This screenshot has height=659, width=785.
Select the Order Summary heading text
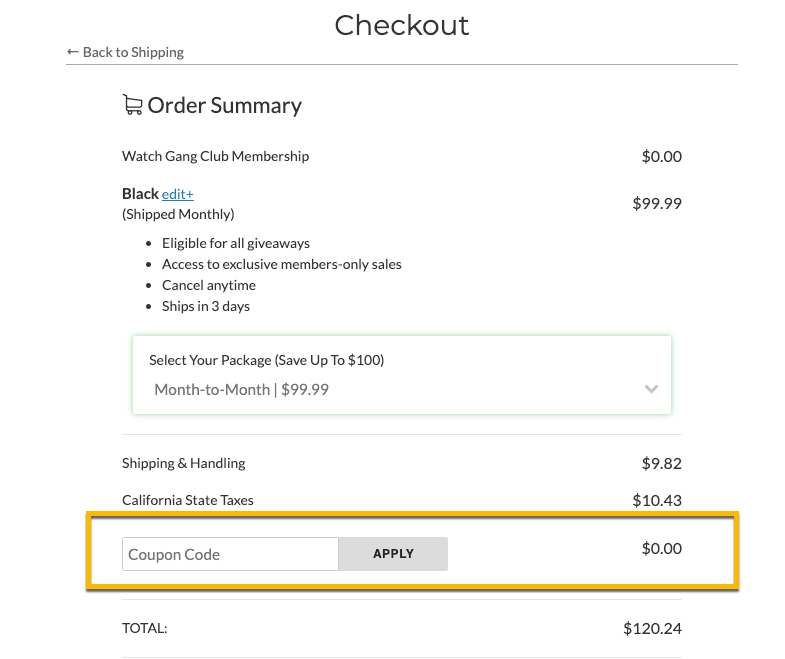(x=225, y=106)
